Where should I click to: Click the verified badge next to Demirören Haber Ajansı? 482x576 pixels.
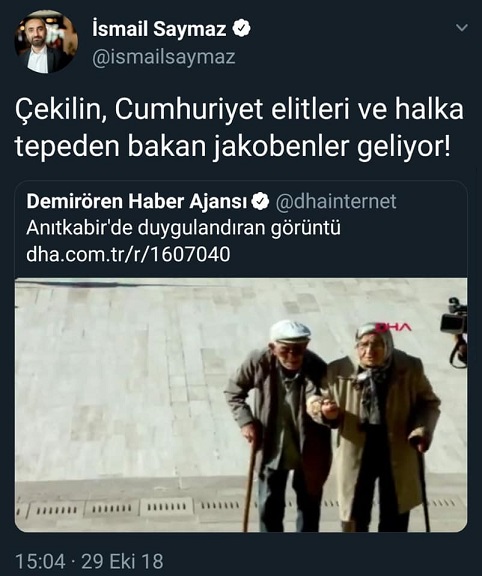click(260, 202)
